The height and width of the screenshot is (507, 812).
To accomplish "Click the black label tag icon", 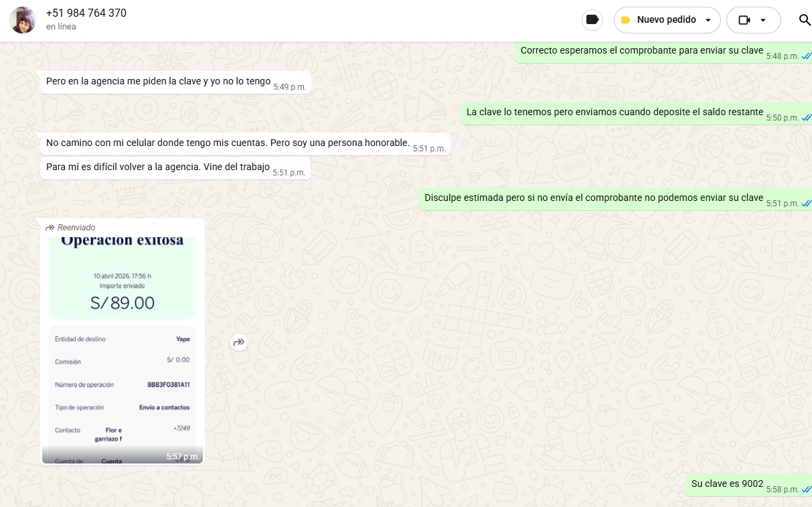I will tap(592, 20).
